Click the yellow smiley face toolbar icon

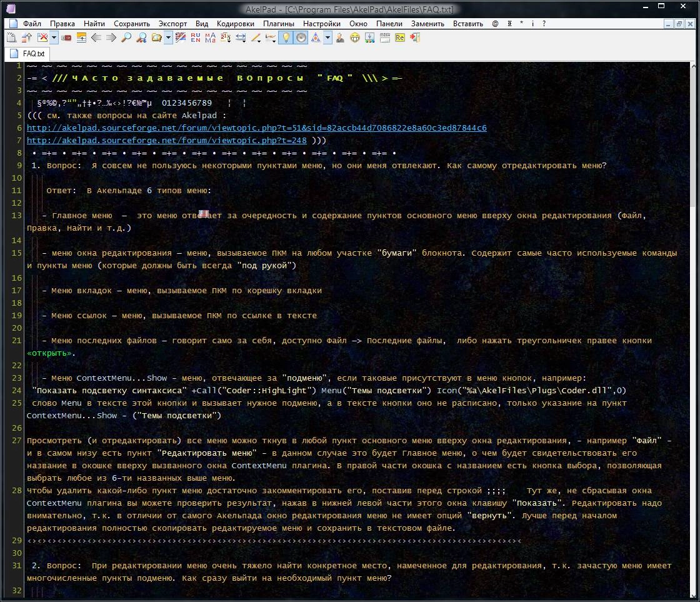click(x=355, y=38)
